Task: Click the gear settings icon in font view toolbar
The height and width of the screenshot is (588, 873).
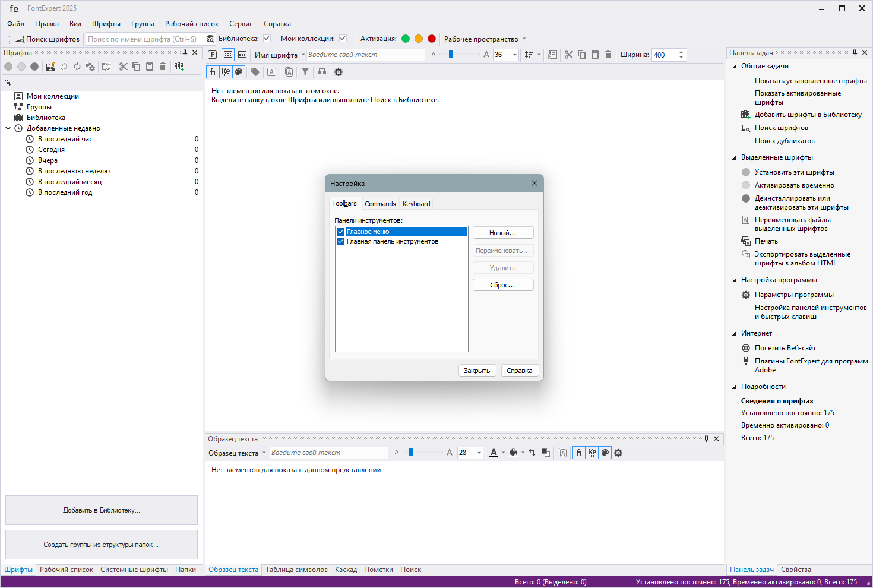Action: (339, 72)
